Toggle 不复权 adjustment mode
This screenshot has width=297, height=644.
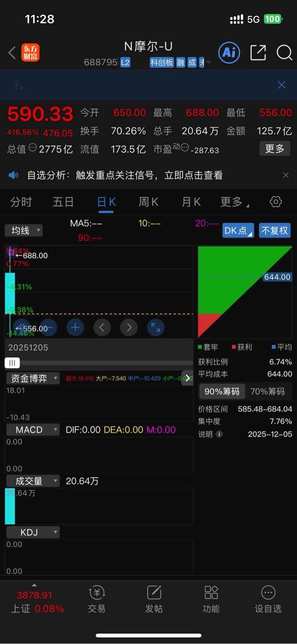coord(275,230)
